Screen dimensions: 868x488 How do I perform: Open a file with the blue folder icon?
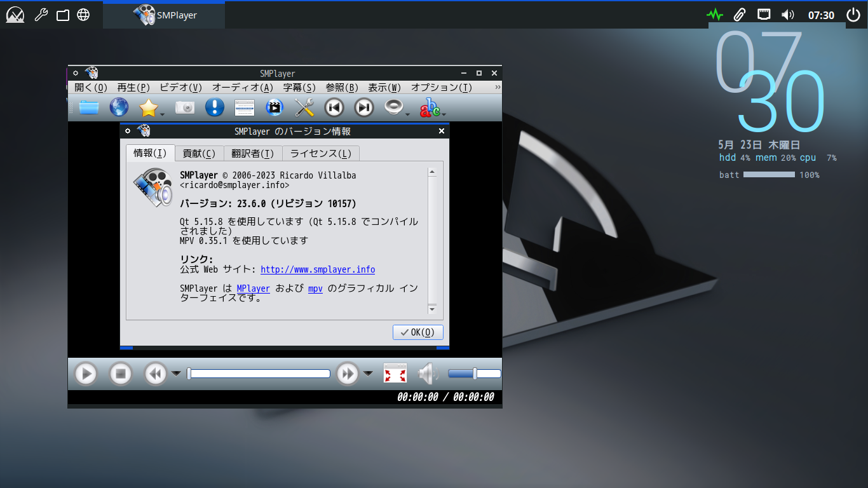pos(89,107)
